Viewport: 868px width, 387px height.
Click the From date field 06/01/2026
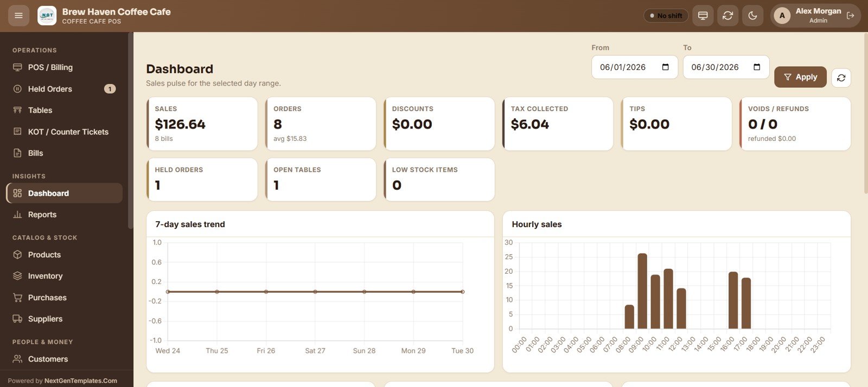pyautogui.click(x=635, y=67)
